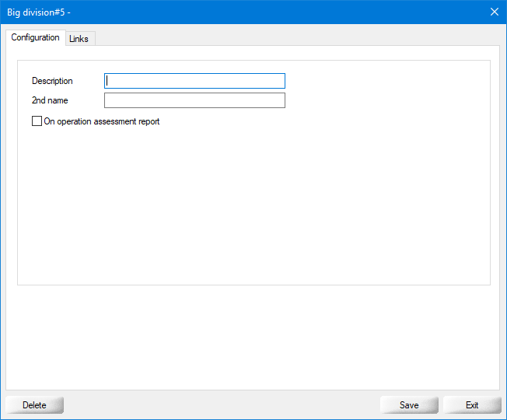Select the Configuration tab
The height and width of the screenshot is (420, 507).
(35, 37)
